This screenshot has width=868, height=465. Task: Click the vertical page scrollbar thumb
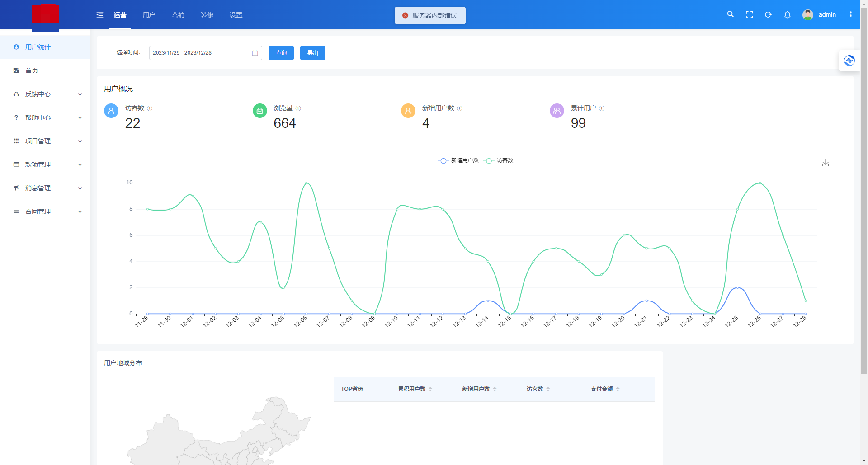tap(864, 190)
